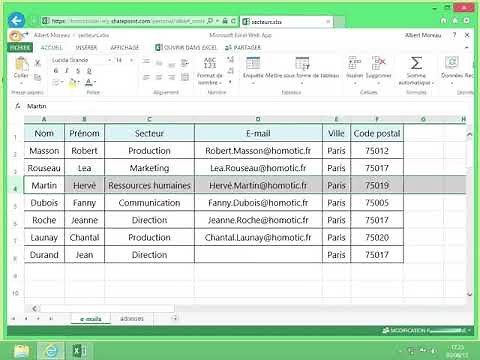The image size is (480, 360).
Task: Switch to the ACCUEIL tab
Action: click(52, 47)
